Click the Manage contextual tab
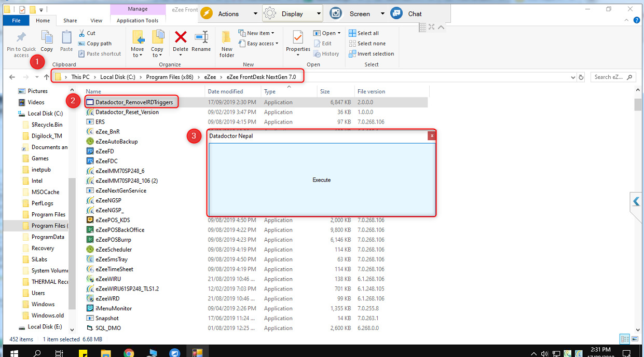The image size is (644, 357). 138,9
